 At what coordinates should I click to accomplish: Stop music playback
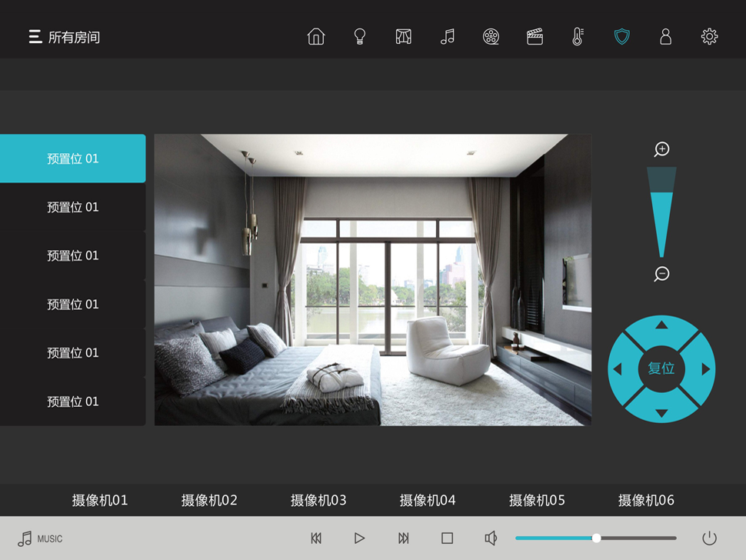point(448,538)
